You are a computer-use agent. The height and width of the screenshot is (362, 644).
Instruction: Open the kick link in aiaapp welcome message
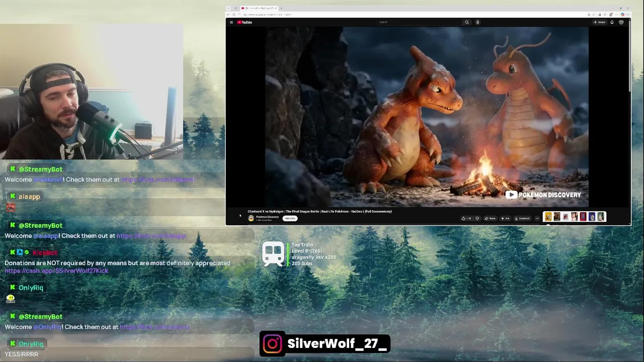tap(151, 235)
